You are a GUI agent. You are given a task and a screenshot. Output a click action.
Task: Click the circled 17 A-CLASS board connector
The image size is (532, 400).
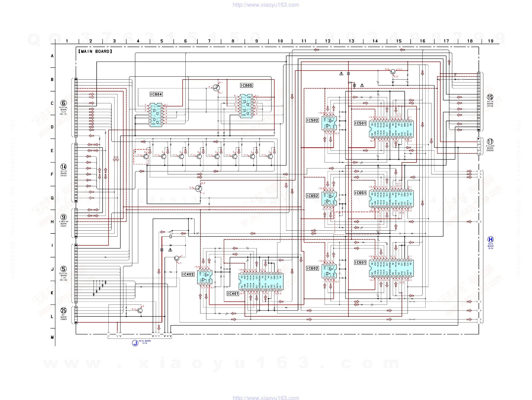click(490, 141)
